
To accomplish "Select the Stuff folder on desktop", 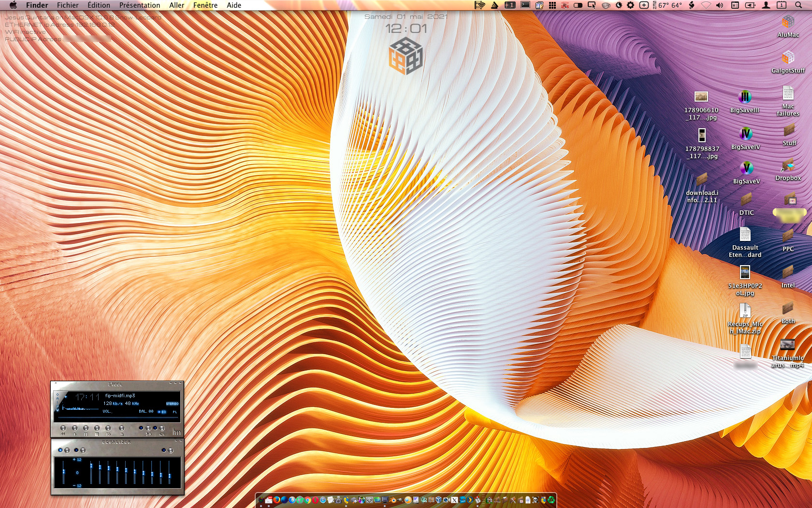I will click(789, 130).
